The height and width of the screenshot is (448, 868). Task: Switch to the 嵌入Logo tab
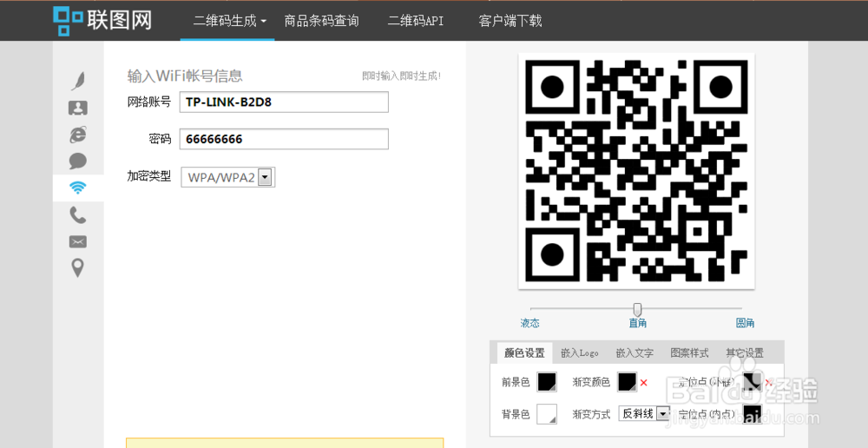click(x=580, y=352)
